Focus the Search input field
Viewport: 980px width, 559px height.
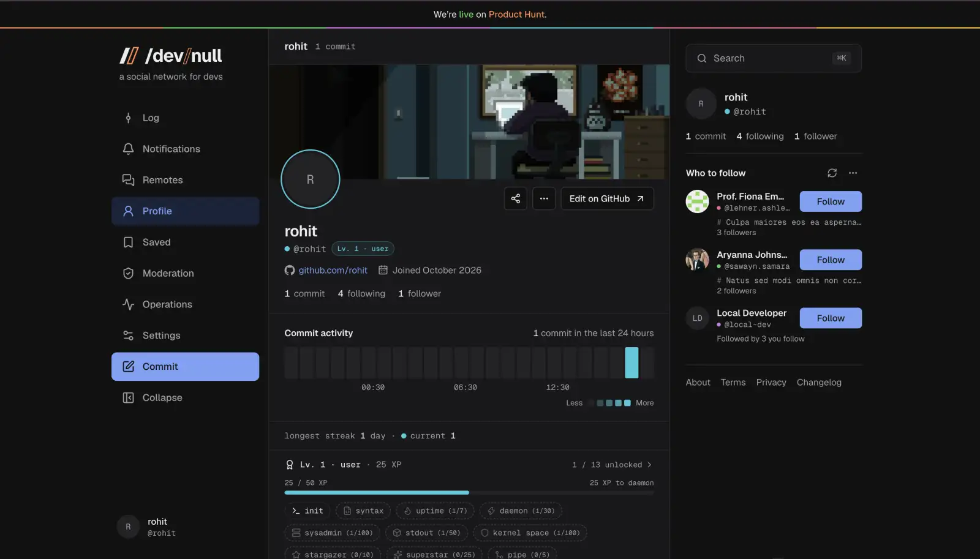(x=774, y=58)
